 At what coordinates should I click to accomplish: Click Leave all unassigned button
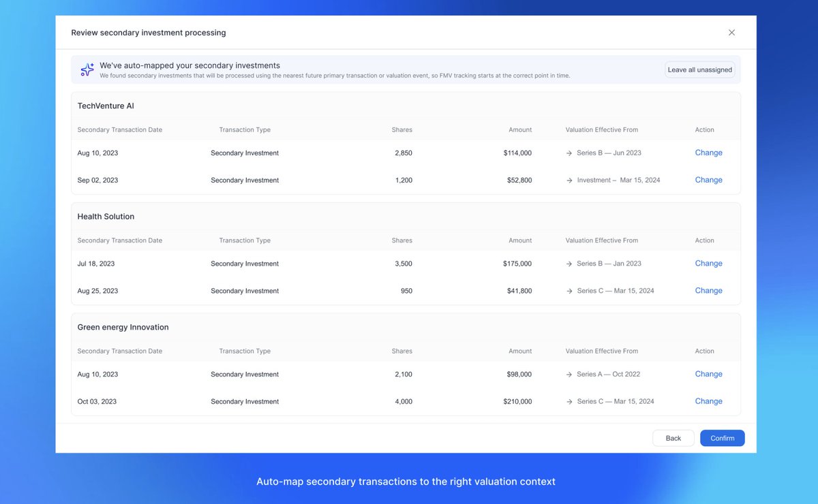point(700,69)
